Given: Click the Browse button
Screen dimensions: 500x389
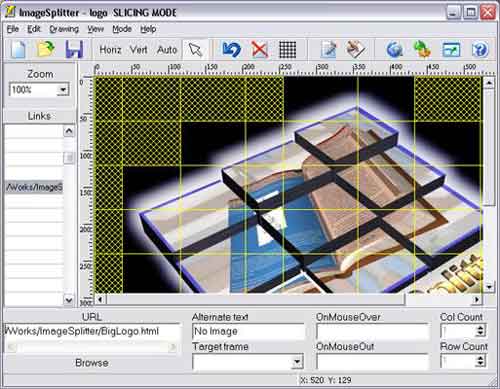Looking at the screenshot, I should pyautogui.click(x=92, y=363).
